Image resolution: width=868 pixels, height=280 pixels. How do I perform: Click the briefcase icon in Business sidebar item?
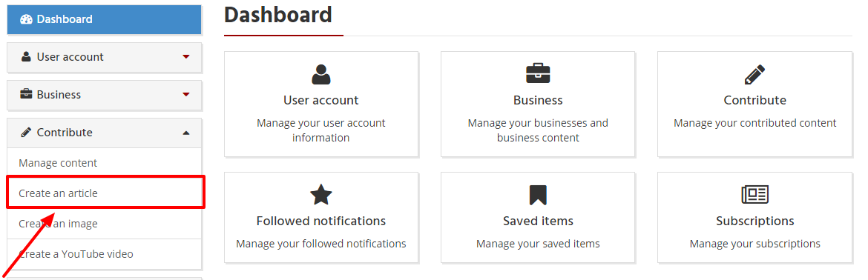[x=26, y=94]
